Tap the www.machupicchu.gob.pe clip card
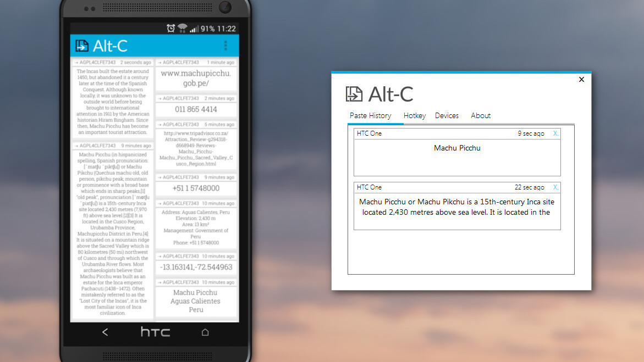This screenshot has height=362, width=644. [196, 78]
